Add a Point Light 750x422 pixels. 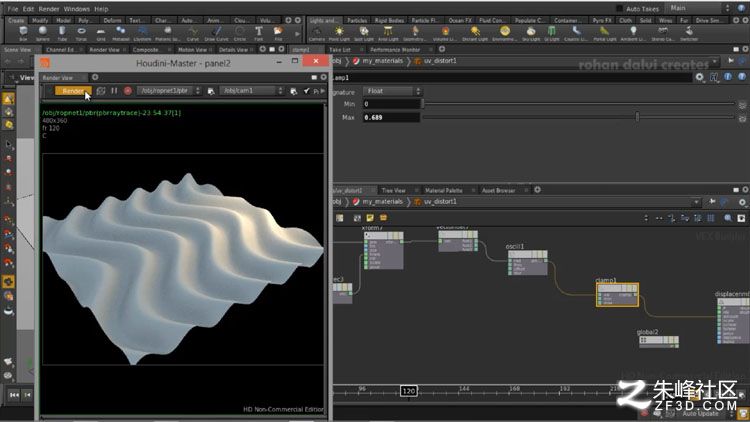point(339,33)
